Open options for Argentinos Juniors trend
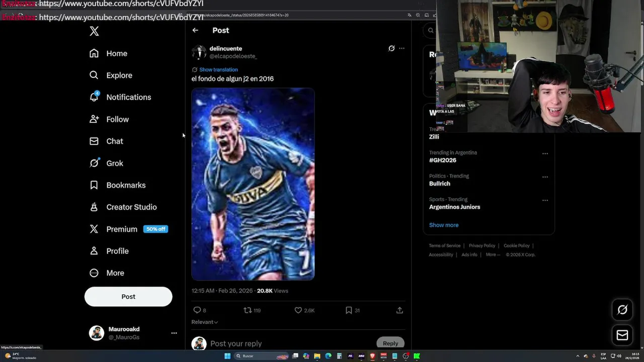The height and width of the screenshot is (362, 644). click(x=545, y=200)
